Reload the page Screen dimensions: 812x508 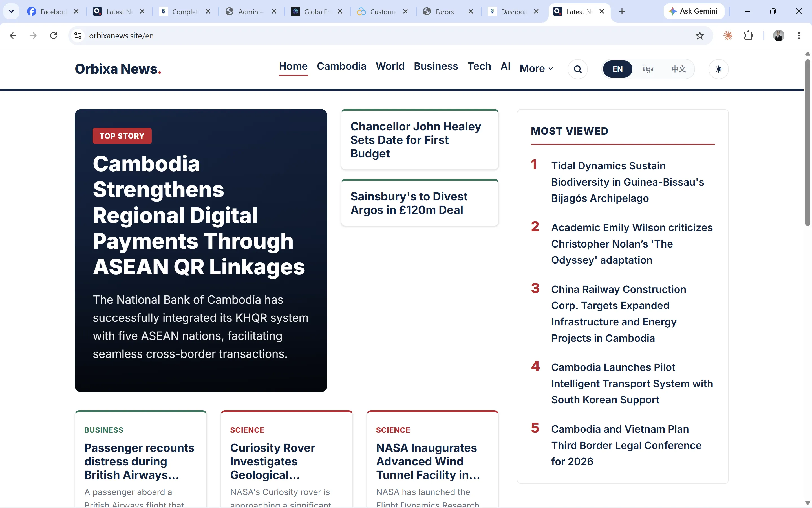[53, 36]
